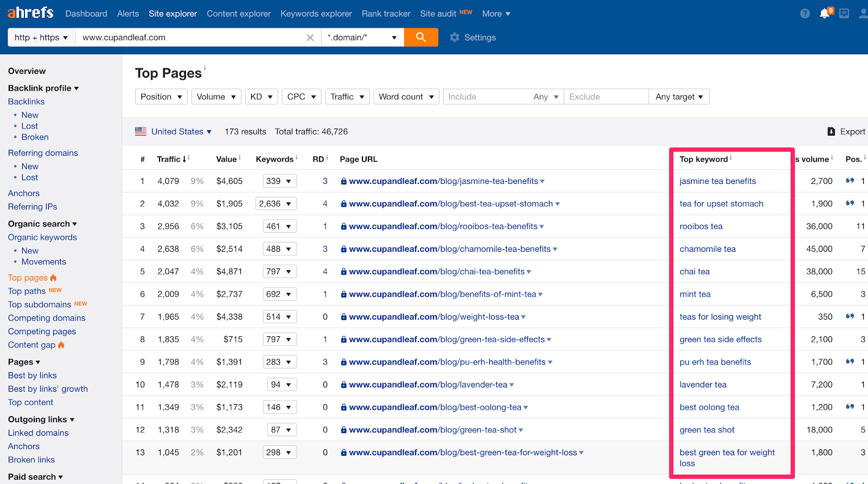Click the Settings gear icon

(455, 37)
